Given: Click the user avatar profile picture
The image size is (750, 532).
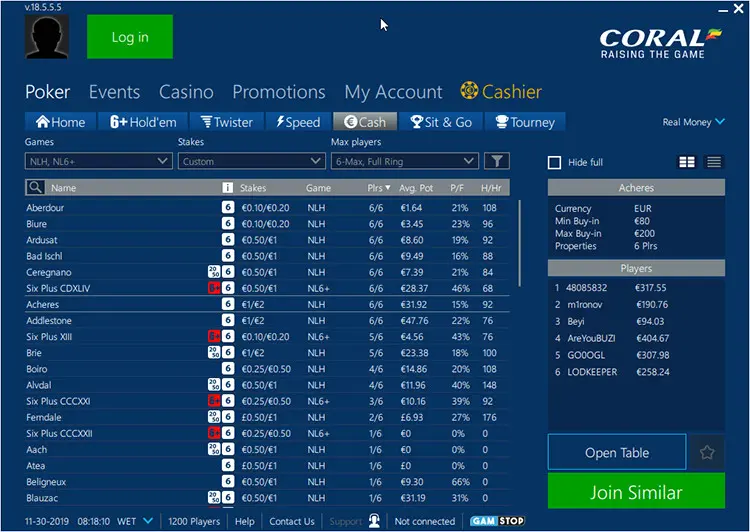Looking at the screenshot, I should [x=48, y=37].
